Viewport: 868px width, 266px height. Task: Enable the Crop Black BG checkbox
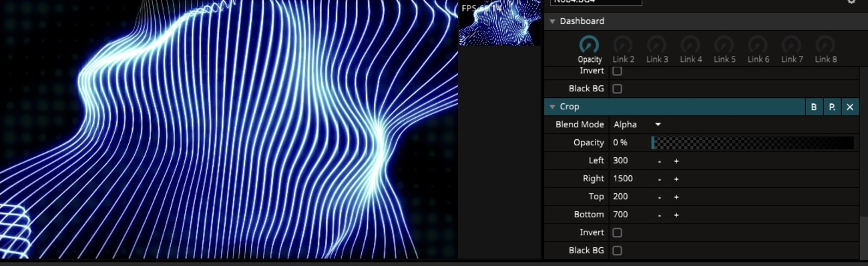pos(618,251)
